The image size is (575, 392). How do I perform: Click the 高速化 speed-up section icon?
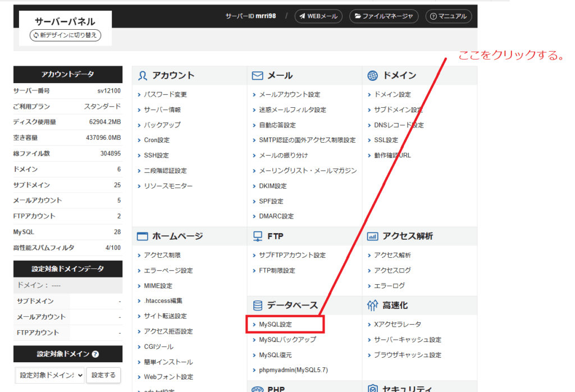(x=373, y=306)
